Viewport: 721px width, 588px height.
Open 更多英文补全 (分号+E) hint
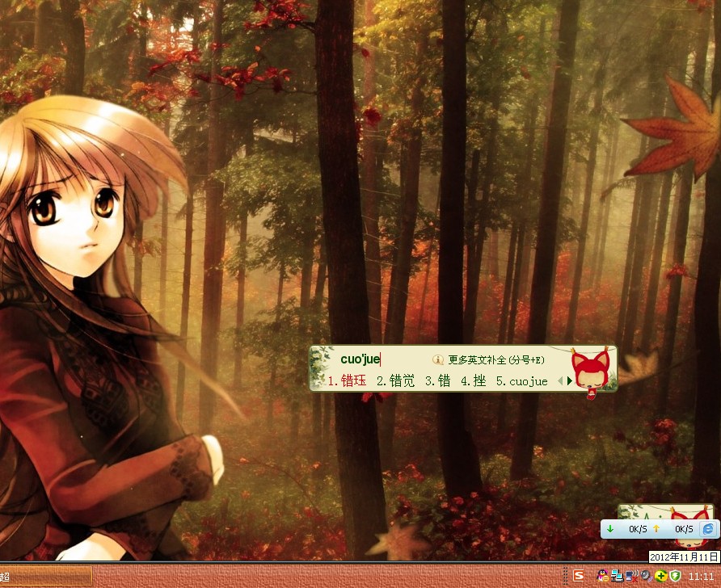pyautogui.click(x=496, y=359)
